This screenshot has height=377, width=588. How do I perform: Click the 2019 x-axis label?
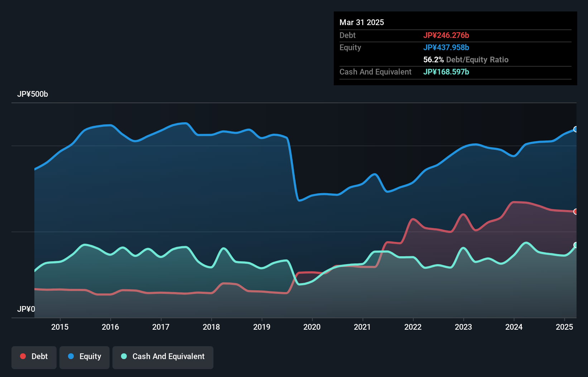(x=262, y=327)
